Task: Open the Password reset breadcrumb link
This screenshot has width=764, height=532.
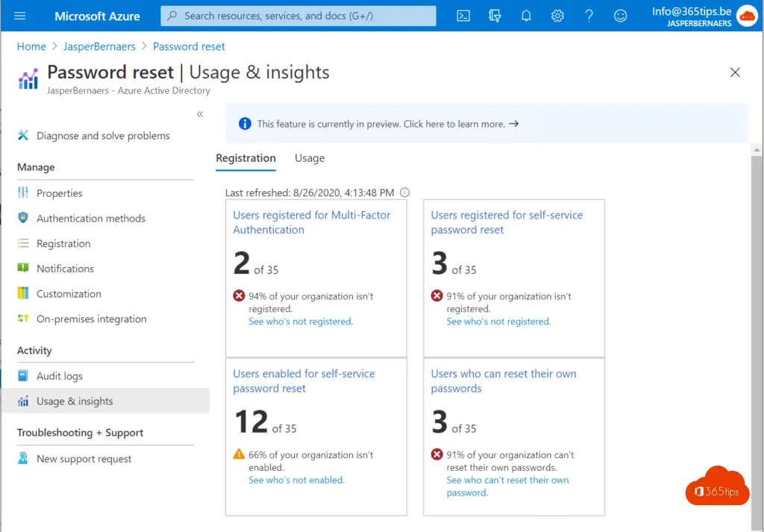Action: 189,46
